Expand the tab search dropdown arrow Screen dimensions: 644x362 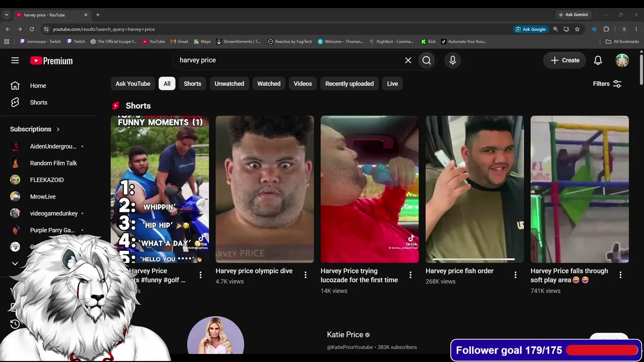(7, 15)
